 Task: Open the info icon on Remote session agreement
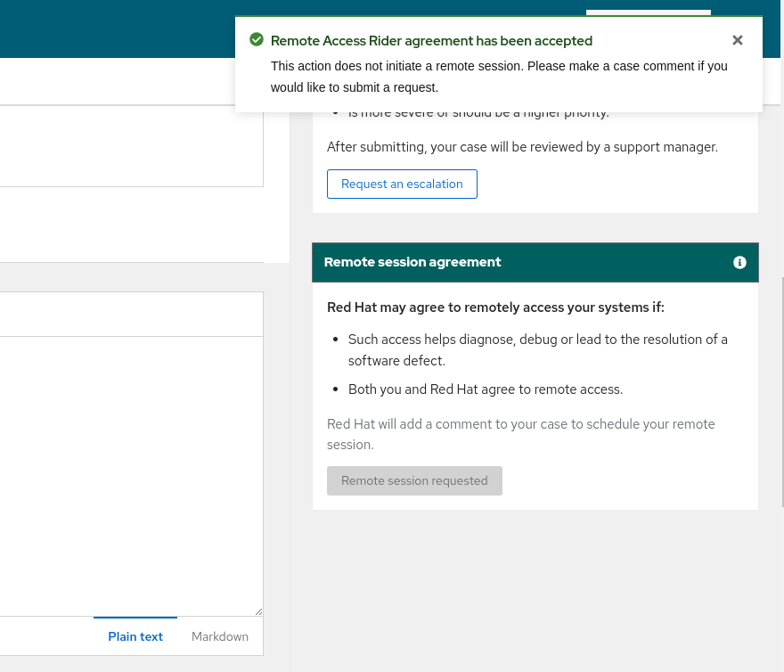[739, 262]
